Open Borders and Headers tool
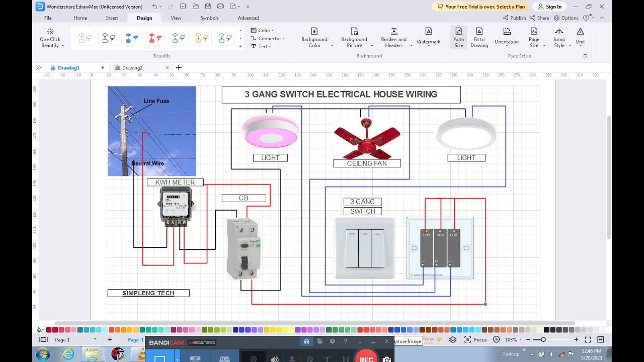644x362 pixels. click(x=393, y=38)
